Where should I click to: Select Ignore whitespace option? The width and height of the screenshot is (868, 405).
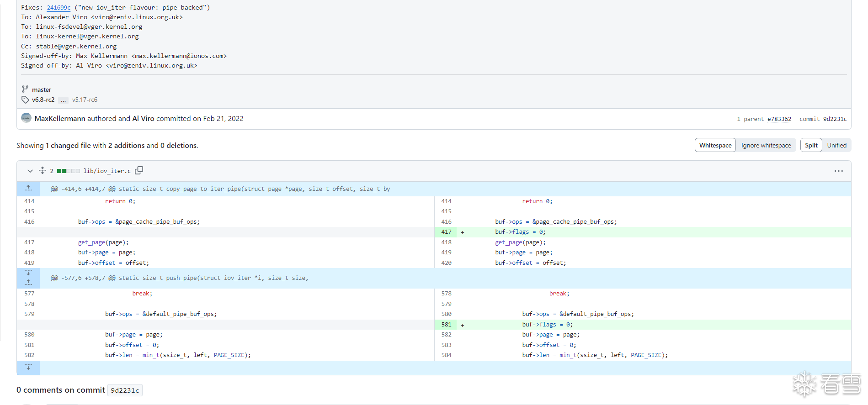click(766, 145)
